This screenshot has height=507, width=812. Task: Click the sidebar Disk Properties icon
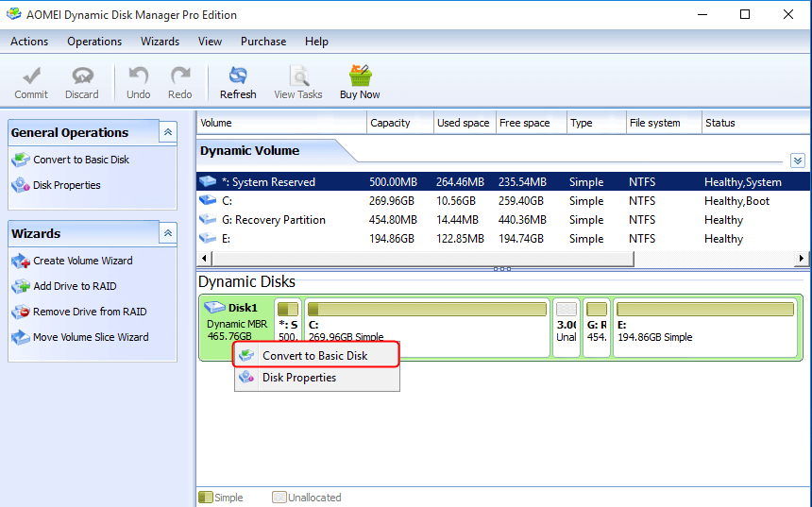[21, 185]
